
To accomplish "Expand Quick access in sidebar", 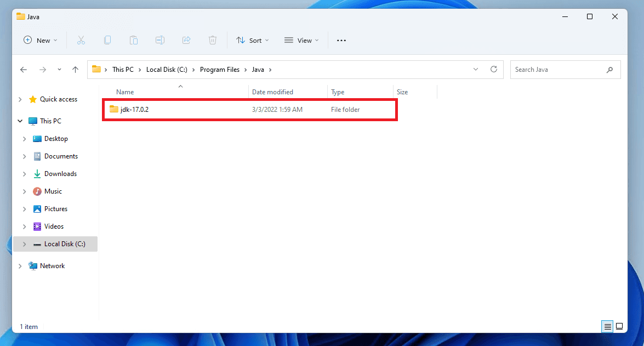I will tap(20, 99).
